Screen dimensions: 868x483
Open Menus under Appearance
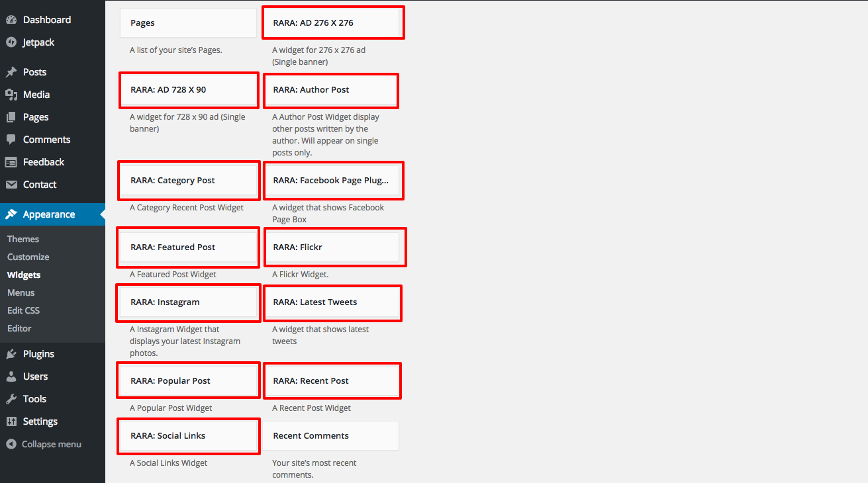[x=21, y=293]
